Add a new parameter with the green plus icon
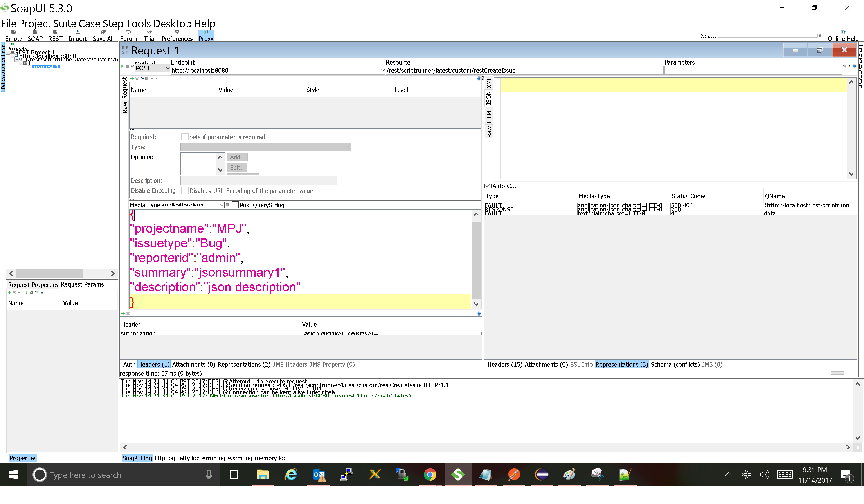The image size is (864, 504). tap(132, 78)
